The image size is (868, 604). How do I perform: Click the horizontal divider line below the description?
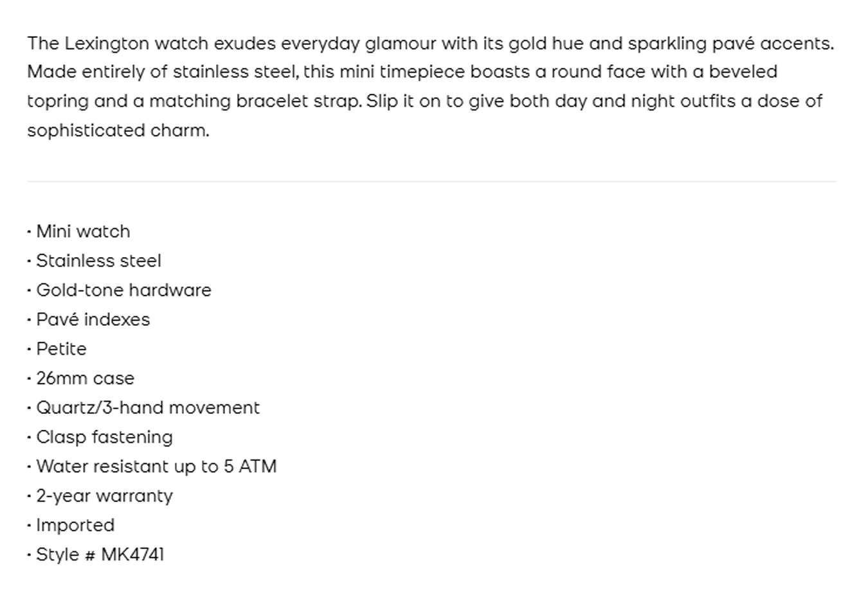point(431,181)
